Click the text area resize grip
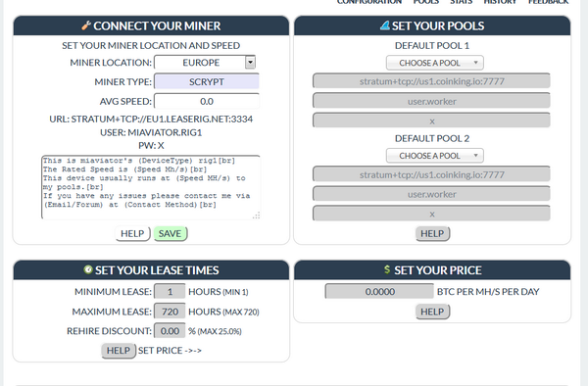 pyautogui.click(x=257, y=216)
